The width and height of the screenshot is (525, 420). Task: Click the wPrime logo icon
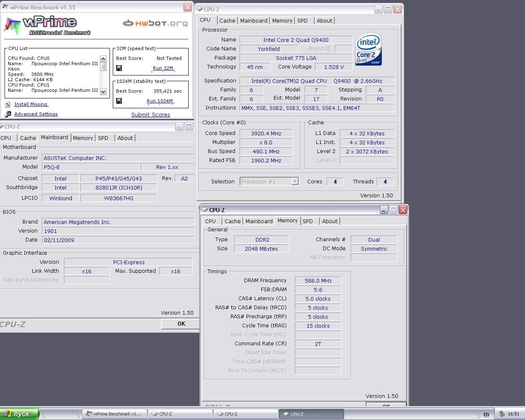(12, 26)
